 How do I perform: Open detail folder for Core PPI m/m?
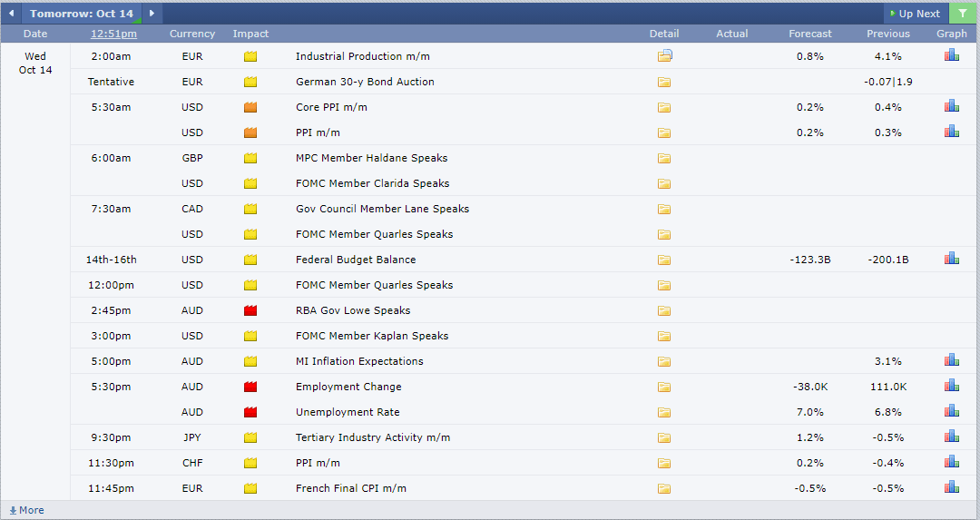664,107
